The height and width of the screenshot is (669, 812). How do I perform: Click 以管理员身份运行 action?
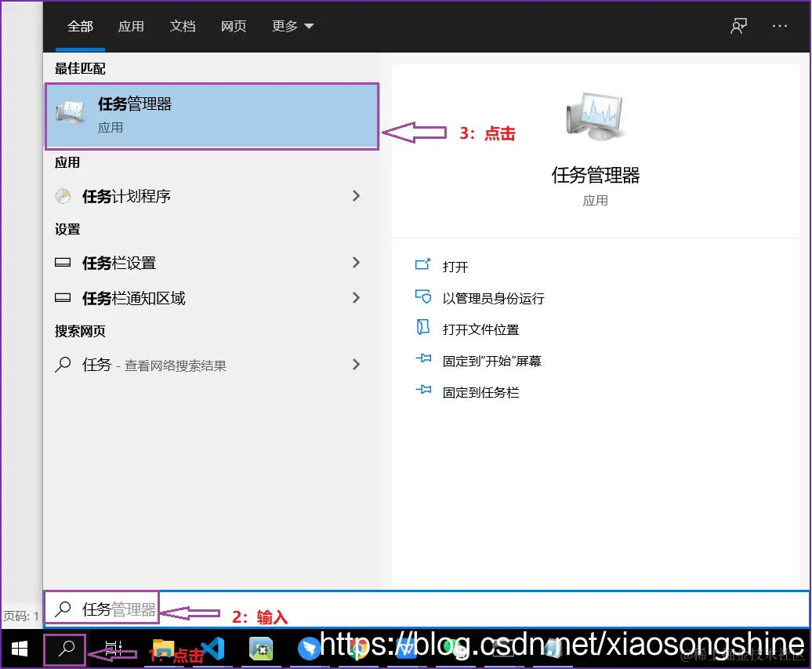[x=494, y=299]
